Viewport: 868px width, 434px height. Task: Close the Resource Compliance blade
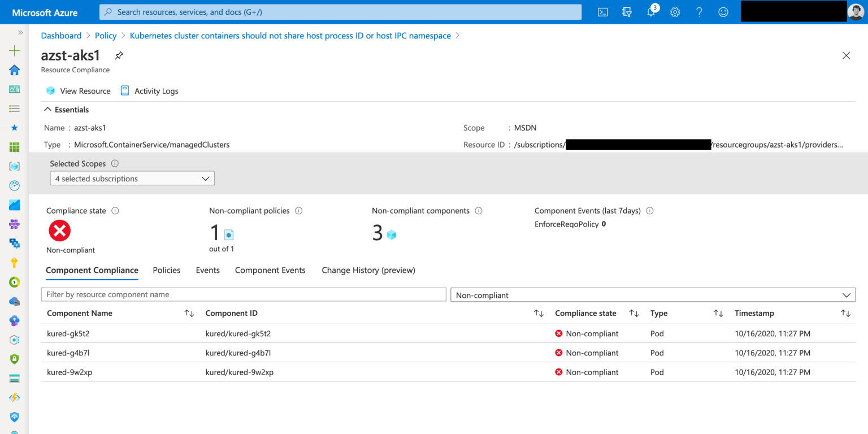click(846, 55)
